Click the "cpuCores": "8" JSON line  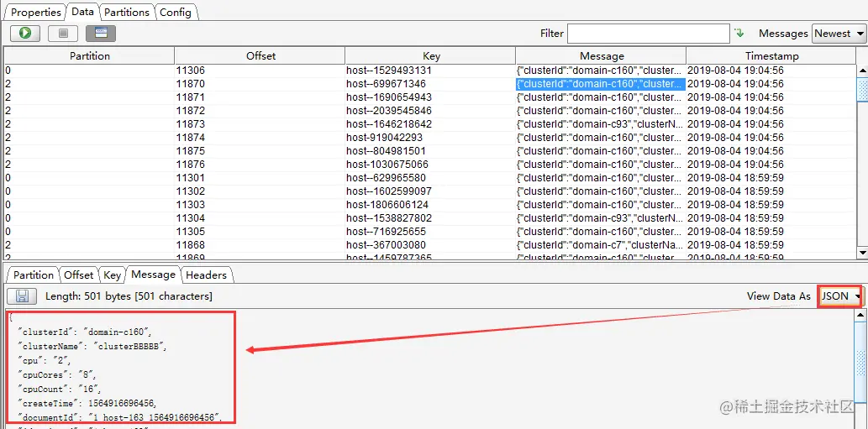(58, 374)
